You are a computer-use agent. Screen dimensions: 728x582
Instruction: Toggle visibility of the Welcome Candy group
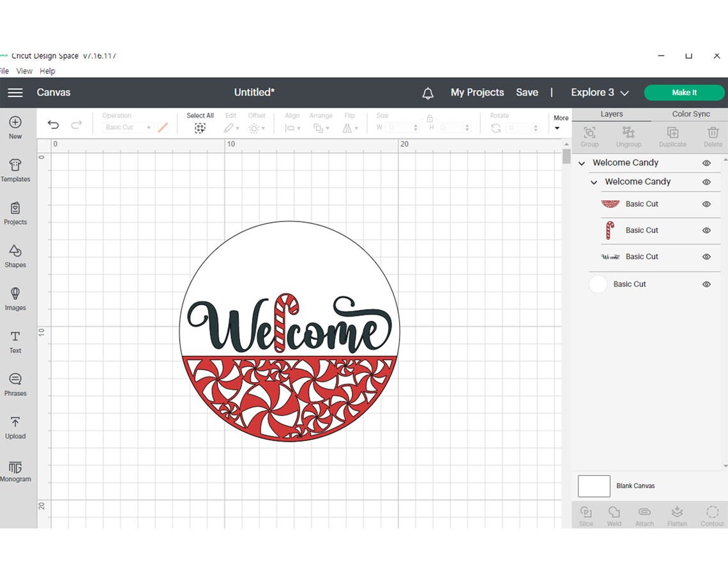[x=706, y=163]
